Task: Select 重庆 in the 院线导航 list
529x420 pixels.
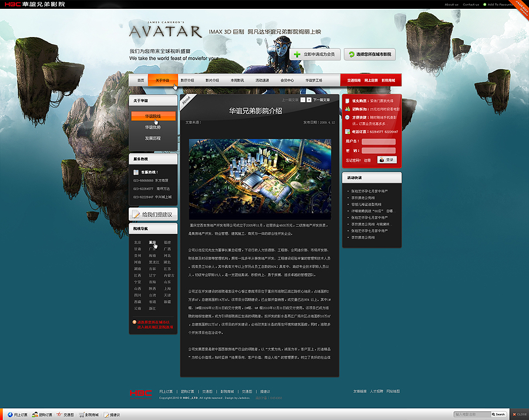Action: 152,243
